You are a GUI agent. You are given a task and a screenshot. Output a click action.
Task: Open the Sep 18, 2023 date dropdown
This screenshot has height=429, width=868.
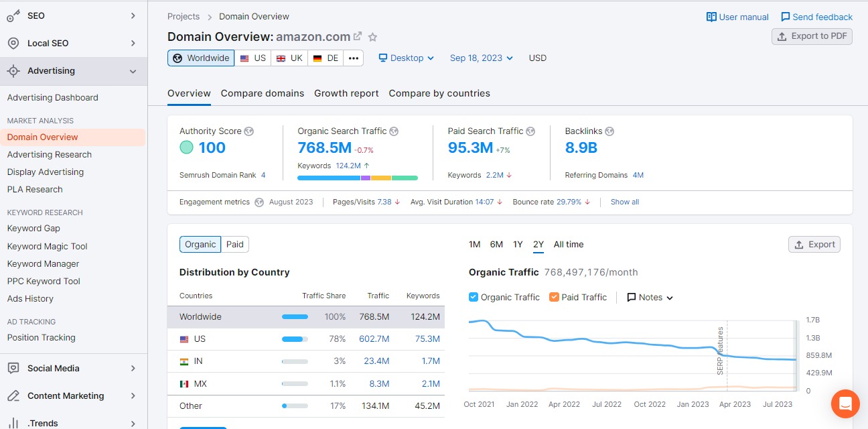(x=482, y=58)
